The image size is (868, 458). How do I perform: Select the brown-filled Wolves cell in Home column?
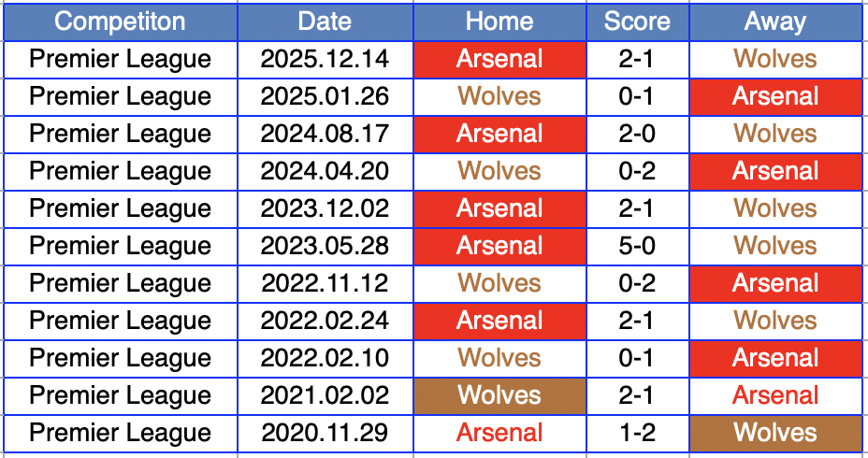(499, 395)
